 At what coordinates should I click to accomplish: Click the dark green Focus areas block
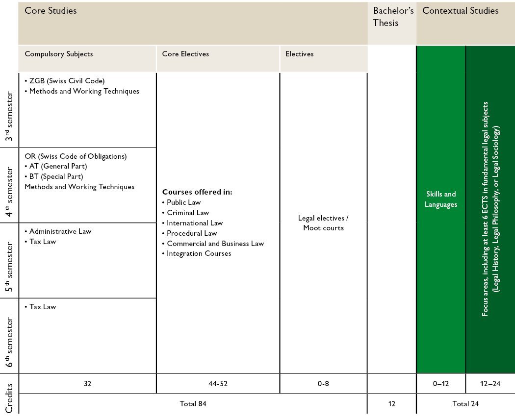click(x=490, y=209)
